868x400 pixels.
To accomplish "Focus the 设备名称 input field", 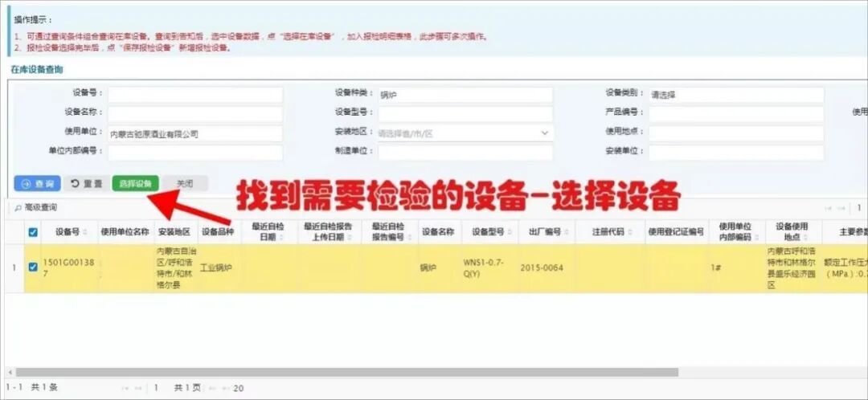I will 194,114.
